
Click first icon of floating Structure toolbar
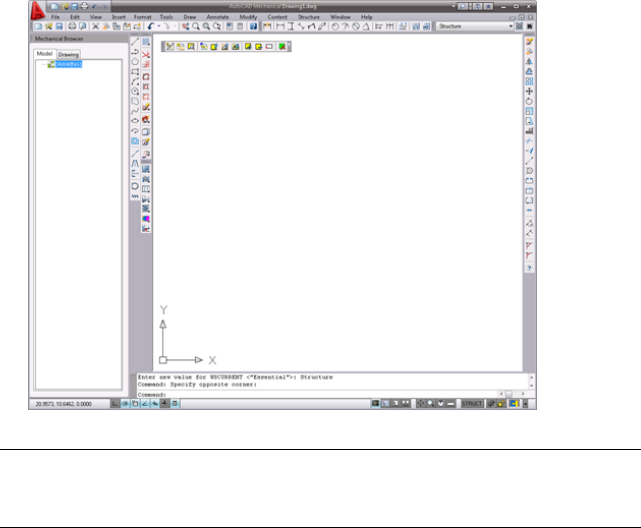(170, 47)
